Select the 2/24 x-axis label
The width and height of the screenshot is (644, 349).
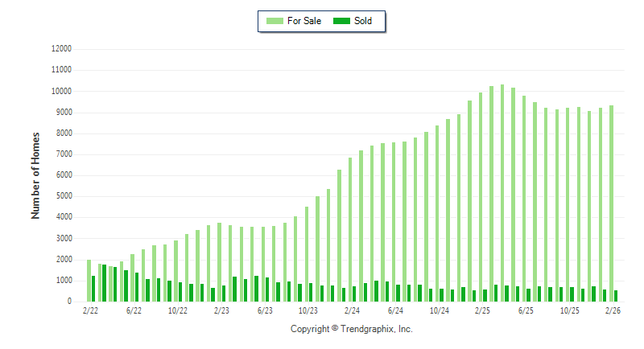coord(352,310)
